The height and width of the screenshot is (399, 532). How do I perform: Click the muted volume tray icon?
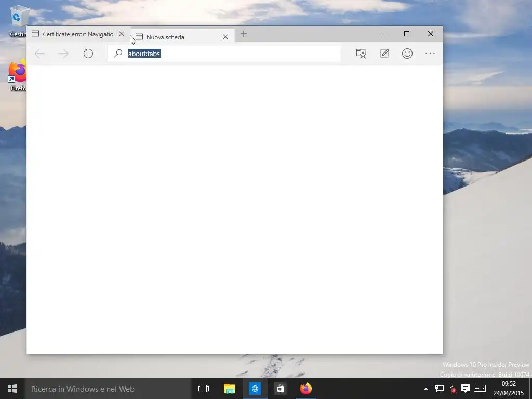(x=453, y=389)
